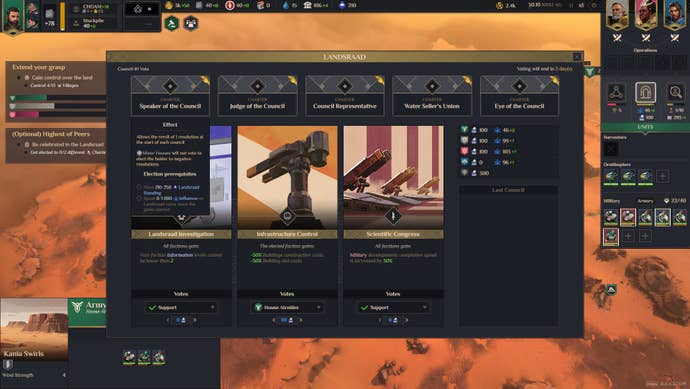This screenshot has height=389, width=690.
Task: Open the Landsraad gavel hexagon icon
Action: pos(172,23)
